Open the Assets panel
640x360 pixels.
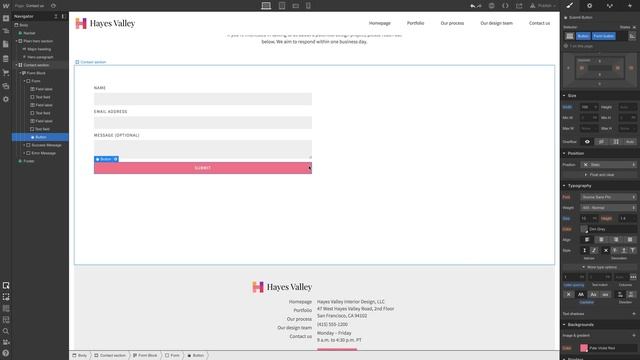(x=6, y=86)
